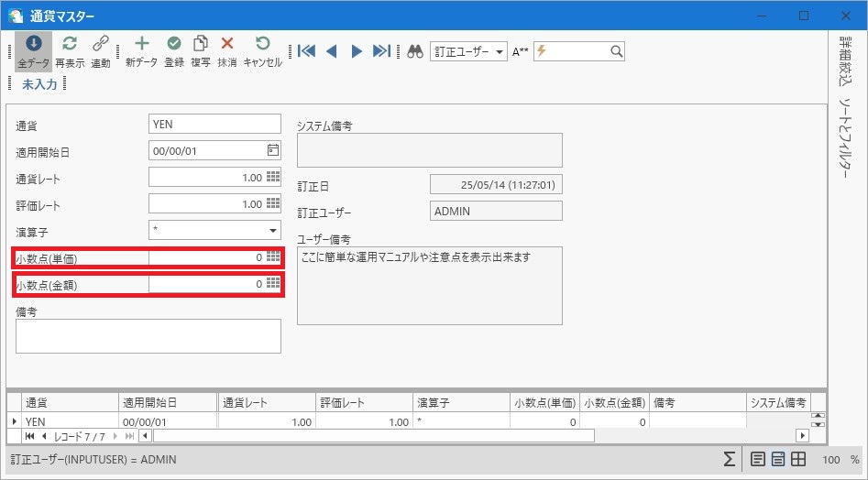
Task: Open the calendar picker for 適用開始日
Action: pyautogui.click(x=273, y=150)
